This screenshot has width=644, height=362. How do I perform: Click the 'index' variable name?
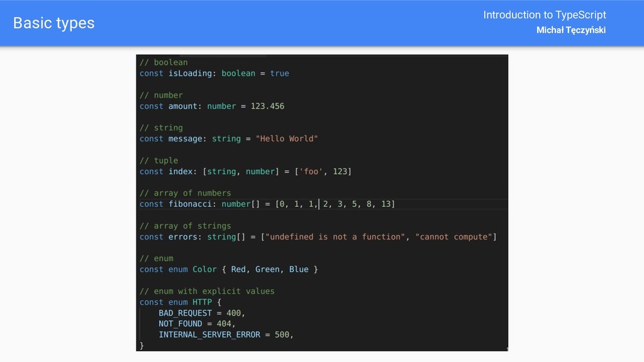click(x=180, y=172)
